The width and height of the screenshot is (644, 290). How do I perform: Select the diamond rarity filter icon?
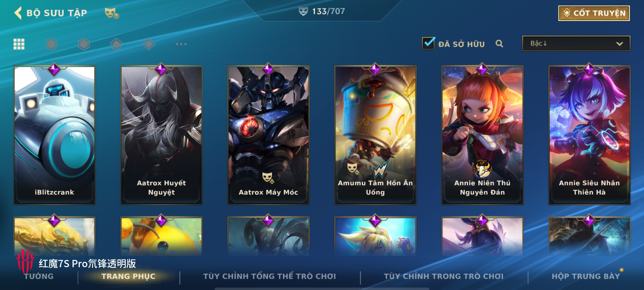click(x=149, y=44)
